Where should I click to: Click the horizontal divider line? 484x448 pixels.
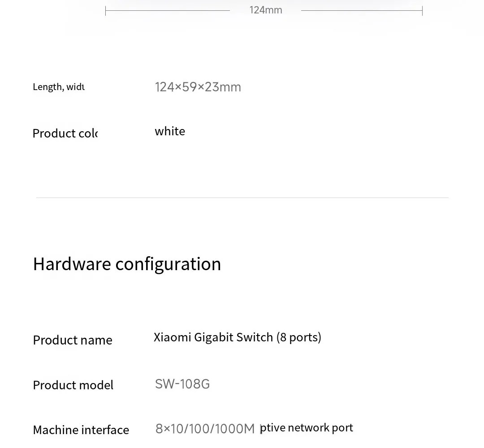click(242, 198)
